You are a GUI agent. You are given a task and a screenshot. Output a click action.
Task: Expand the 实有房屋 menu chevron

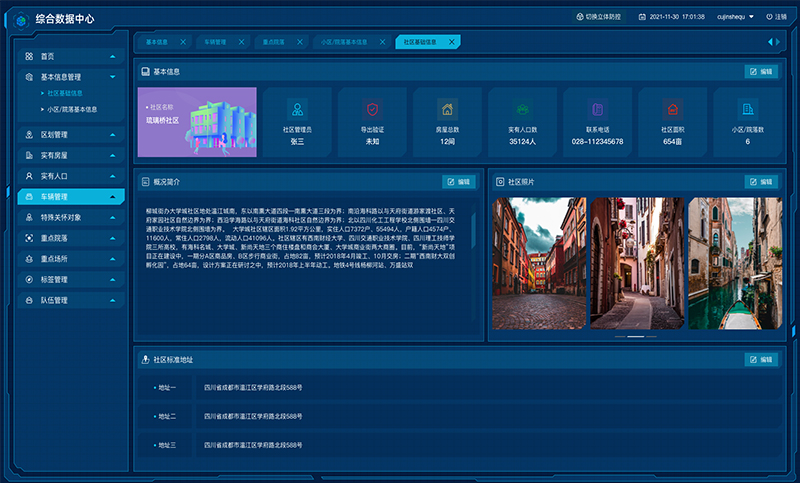(113, 156)
